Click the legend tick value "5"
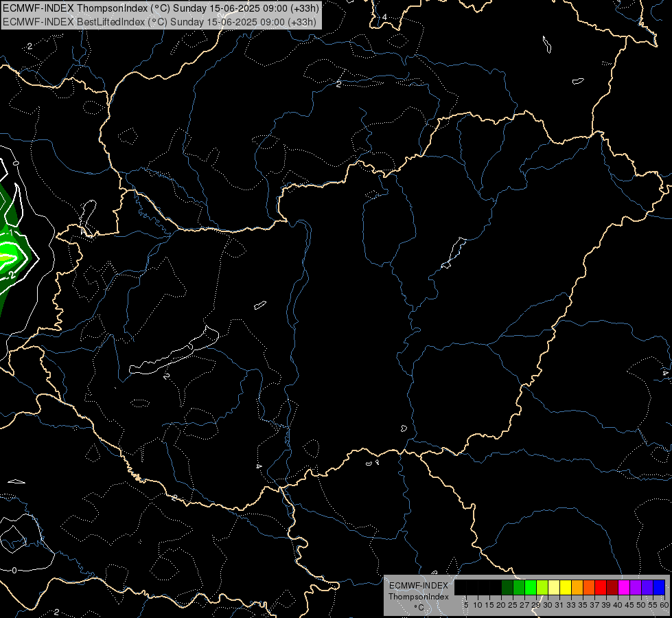 (x=466, y=605)
